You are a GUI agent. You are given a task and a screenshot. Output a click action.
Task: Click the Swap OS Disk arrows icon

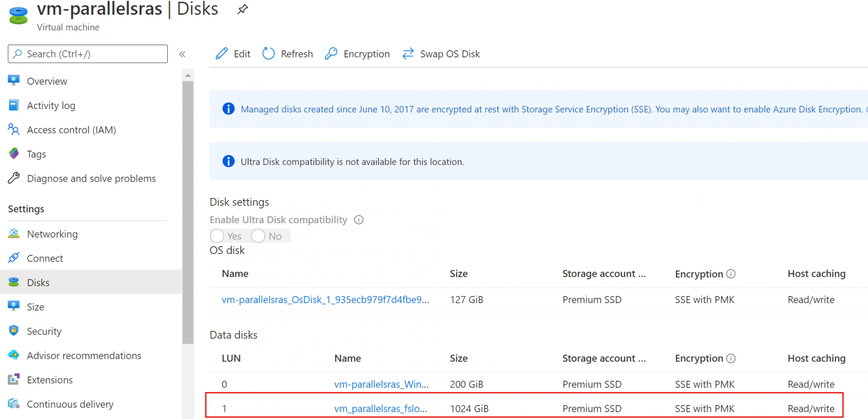(x=408, y=53)
